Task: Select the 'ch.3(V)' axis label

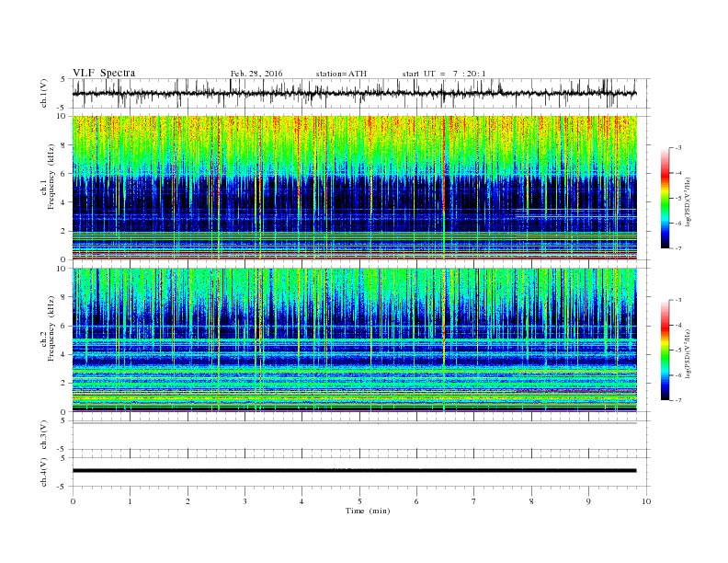Action: [44, 435]
